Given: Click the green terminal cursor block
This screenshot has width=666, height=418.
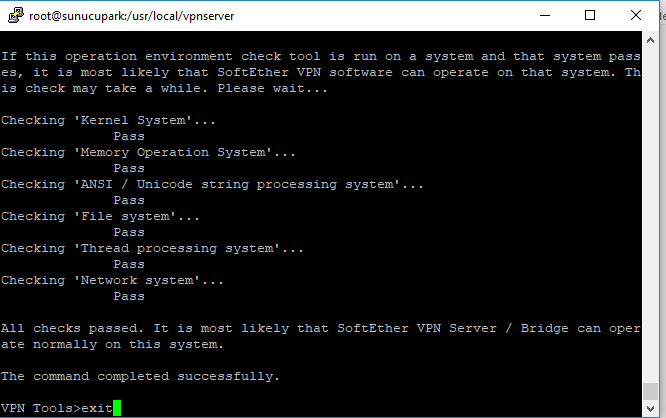Looking at the screenshot, I should point(117,408).
